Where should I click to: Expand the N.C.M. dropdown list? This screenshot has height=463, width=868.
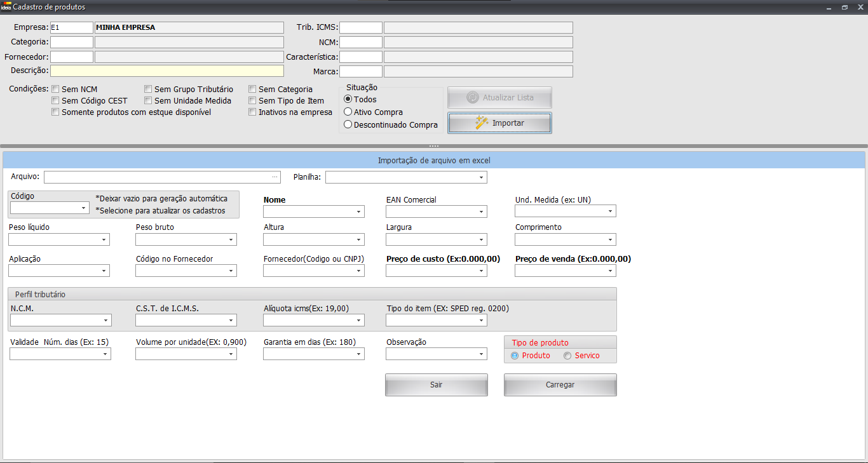(105, 320)
